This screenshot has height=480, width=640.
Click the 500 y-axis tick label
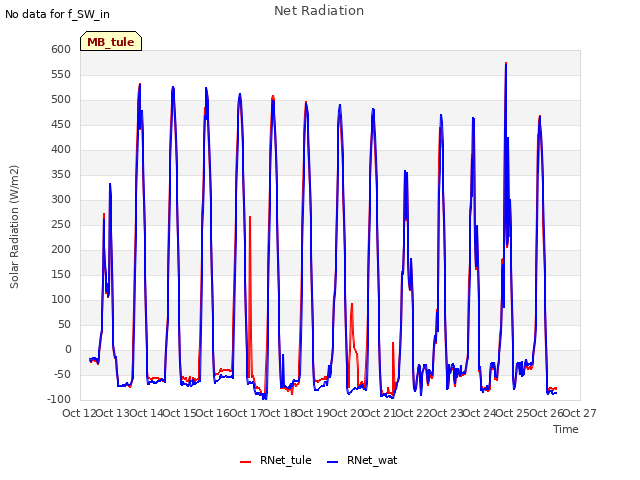[61, 100]
